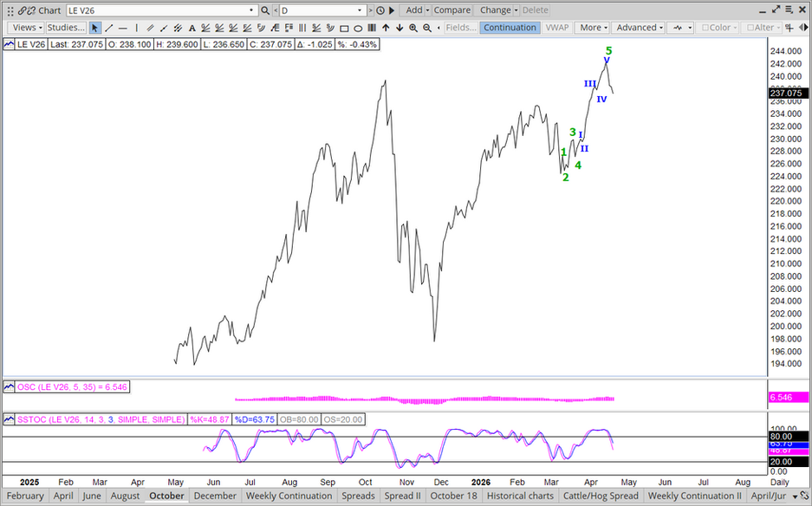Click the zoom out magnifier
The image size is (812, 506).
[427, 28]
